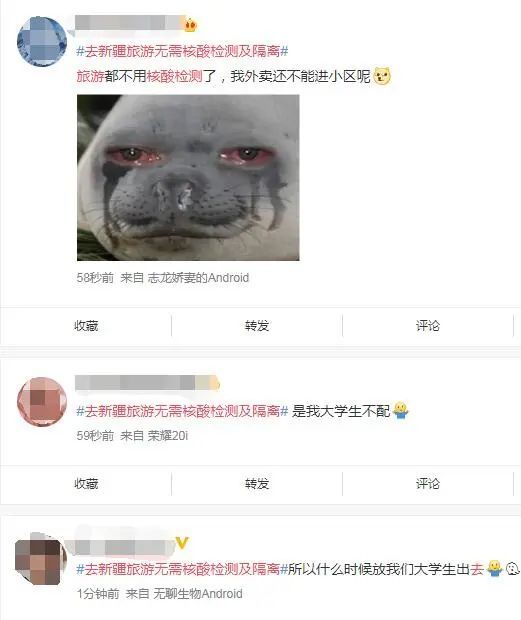Click the yellow V verification badge

click(x=182, y=543)
